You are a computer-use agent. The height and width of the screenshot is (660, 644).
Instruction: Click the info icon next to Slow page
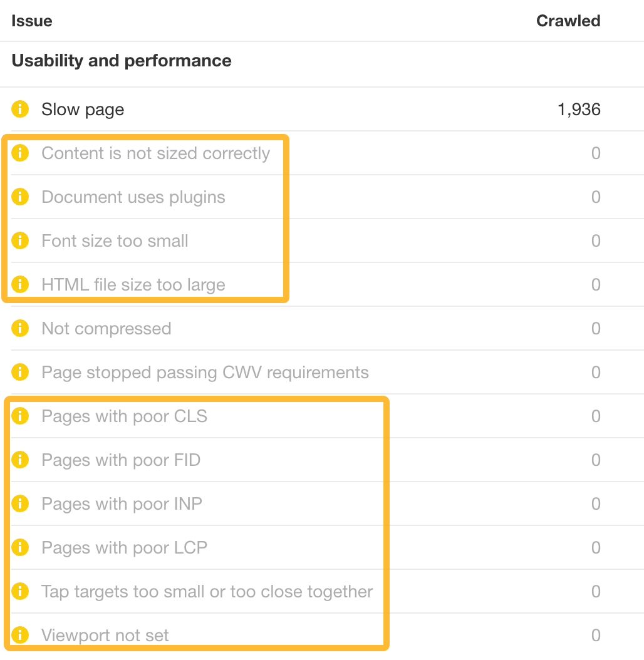pyautogui.click(x=19, y=110)
